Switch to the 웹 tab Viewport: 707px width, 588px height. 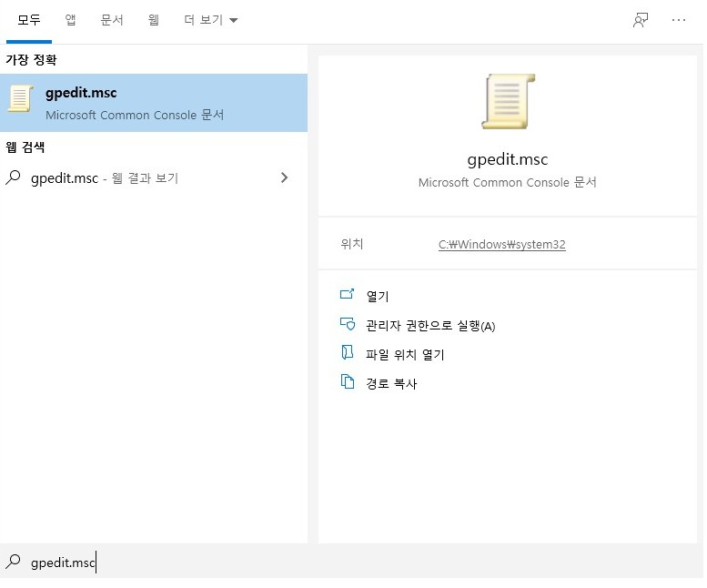click(x=153, y=20)
